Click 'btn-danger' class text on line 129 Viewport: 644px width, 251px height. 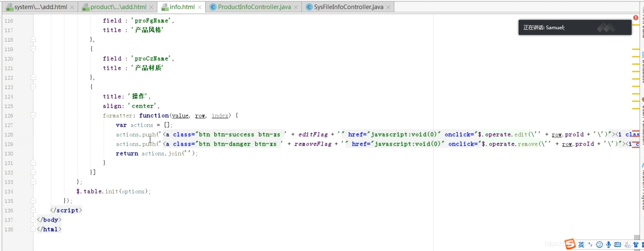click(232, 144)
